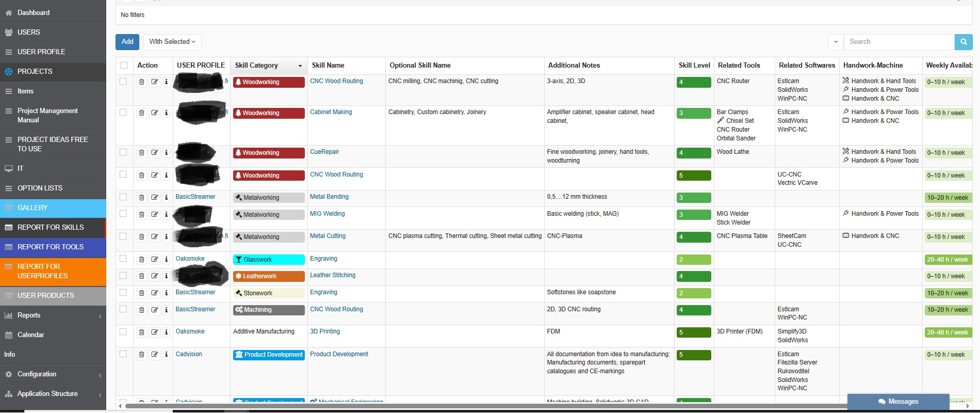Click edit icon on CueRepair row
The image size is (980, 413).
pos(154,152)
